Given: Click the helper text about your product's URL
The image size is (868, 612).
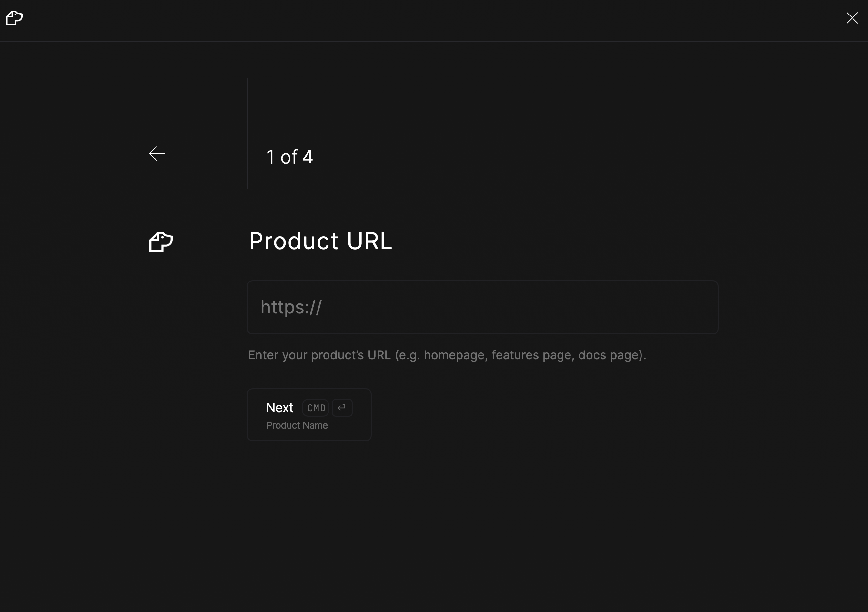Looking at the screenshot, I should [x=447, y=355].
